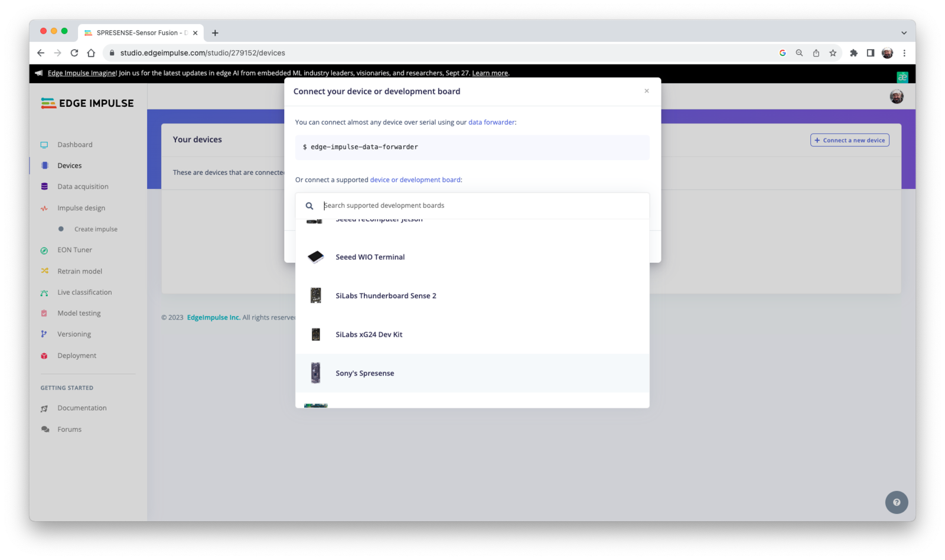The image size is (945, 560).
Task: Select SiLabs xG24 Dev Kit
Action: [x=472, y=334]
